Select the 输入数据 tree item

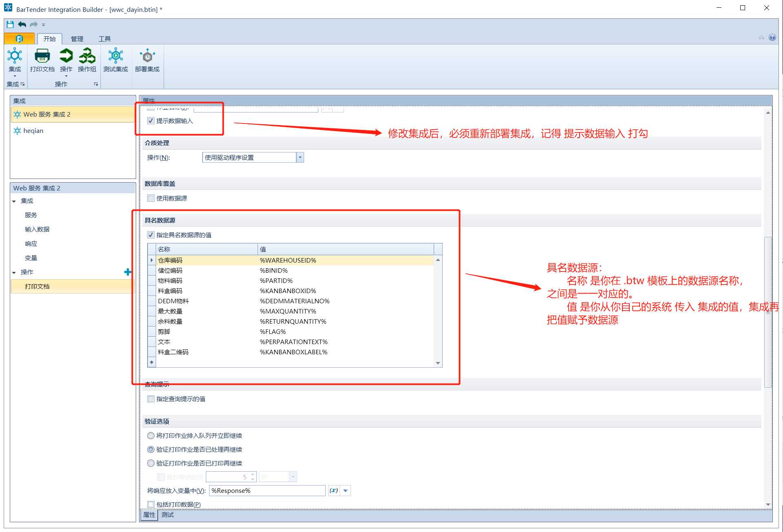[37, 229]
